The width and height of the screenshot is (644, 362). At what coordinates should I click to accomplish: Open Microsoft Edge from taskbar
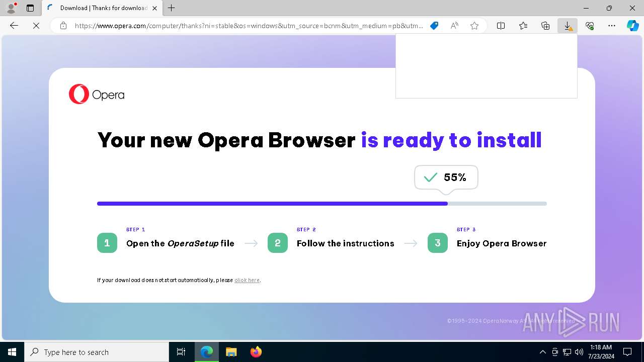click(x=207, y=352)
